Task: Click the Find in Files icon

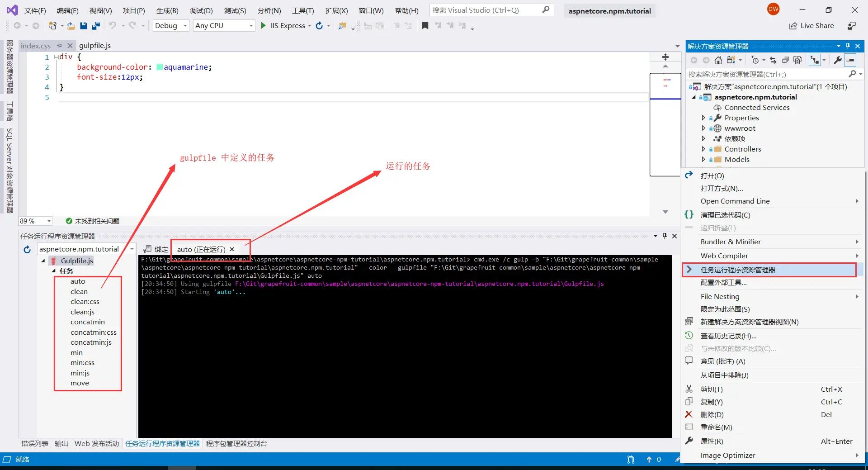Action: [x=342, y=26]
